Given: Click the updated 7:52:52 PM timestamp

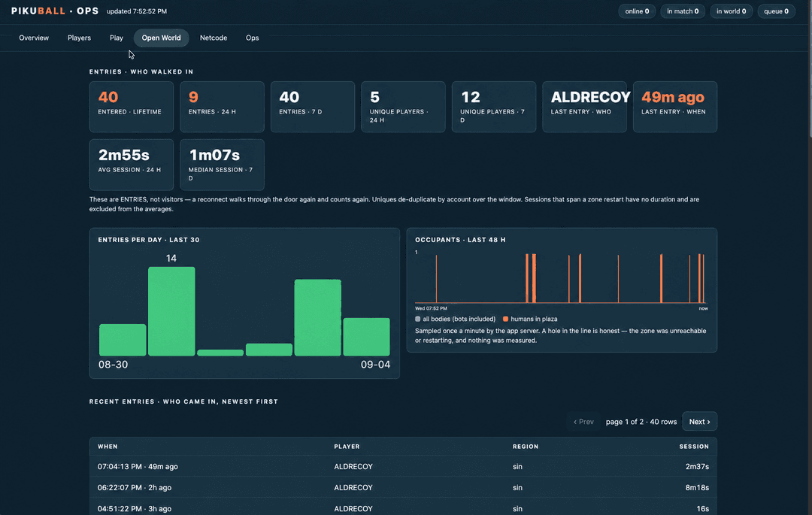Looking at the screenshot, I should tap(137, 11).
